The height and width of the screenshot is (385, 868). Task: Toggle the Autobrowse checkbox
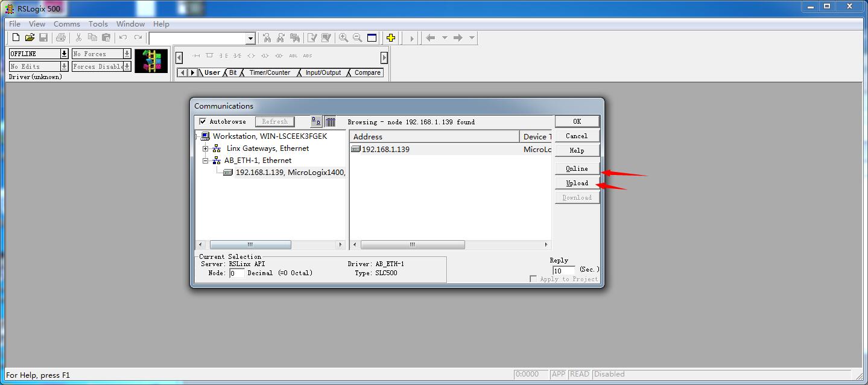tap(203, 121)
